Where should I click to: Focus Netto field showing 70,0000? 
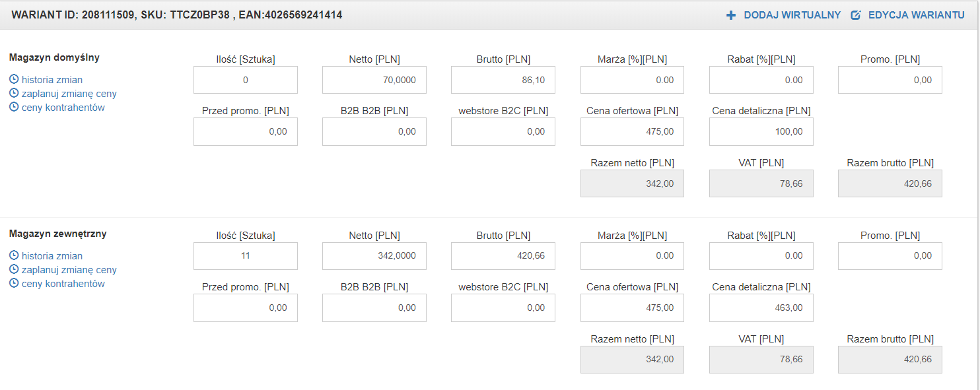374,80
